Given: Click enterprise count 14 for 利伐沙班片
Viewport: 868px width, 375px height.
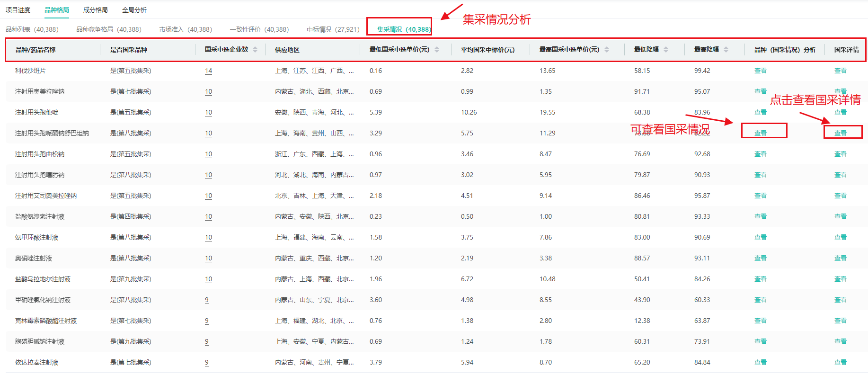Looking at the screenshot, I should [208, 71].
